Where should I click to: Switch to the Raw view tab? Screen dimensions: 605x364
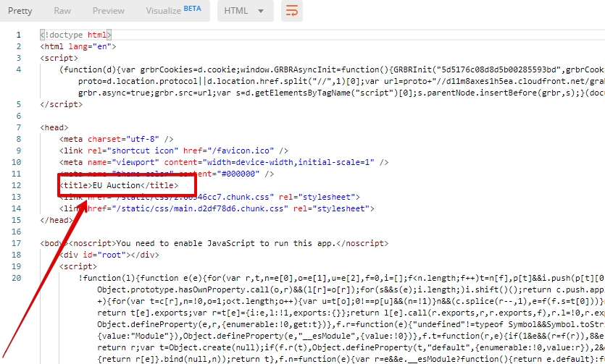62,11
